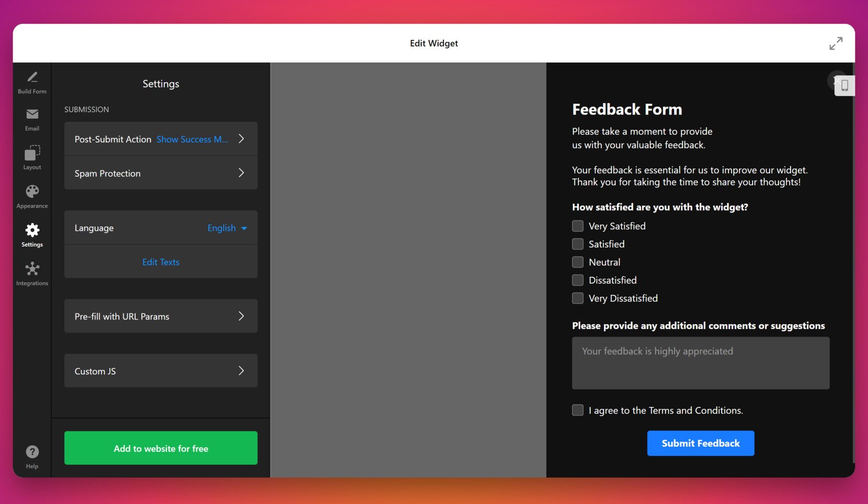868x504 pixels.
Task: Open the Post-Submit Action setting
Action: click(161, 139)
